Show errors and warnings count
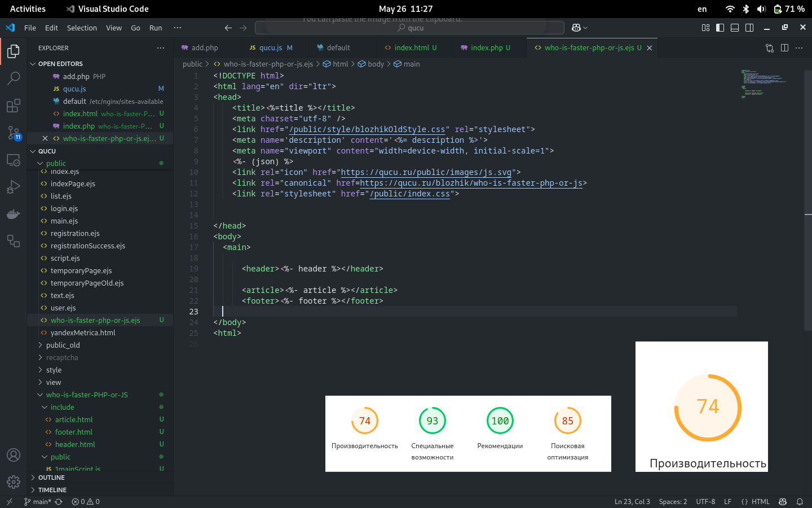Screen dimensions: 812x508 (86, 502)
